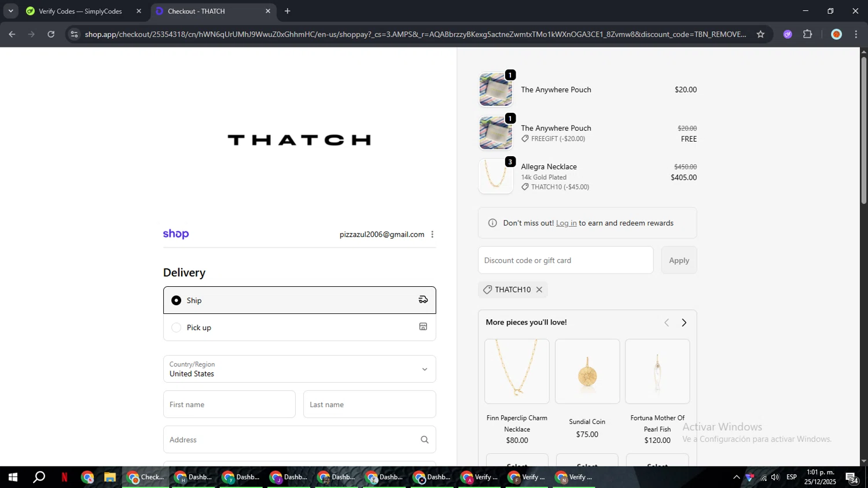Follow the Log in link for rewards
The image size is (868, 488).
pyautogui.click(x=566, y=223)
